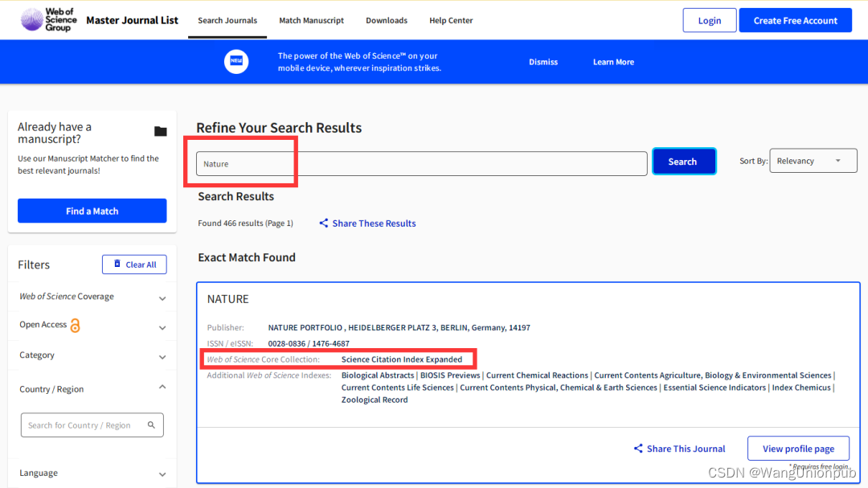Open the Search Journals tab
This screenshot has height=488, width=868.
[227, 20]
